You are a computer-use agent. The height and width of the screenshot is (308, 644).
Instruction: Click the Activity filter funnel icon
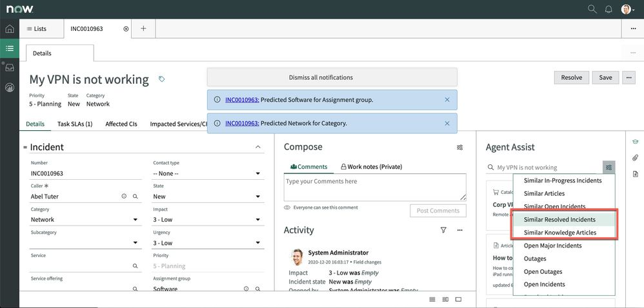click(x=443, y=230)
